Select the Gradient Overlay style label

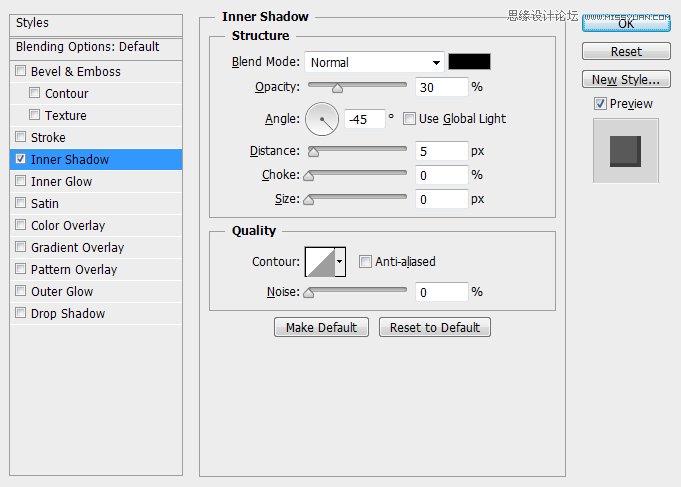(x=78, y=248)
